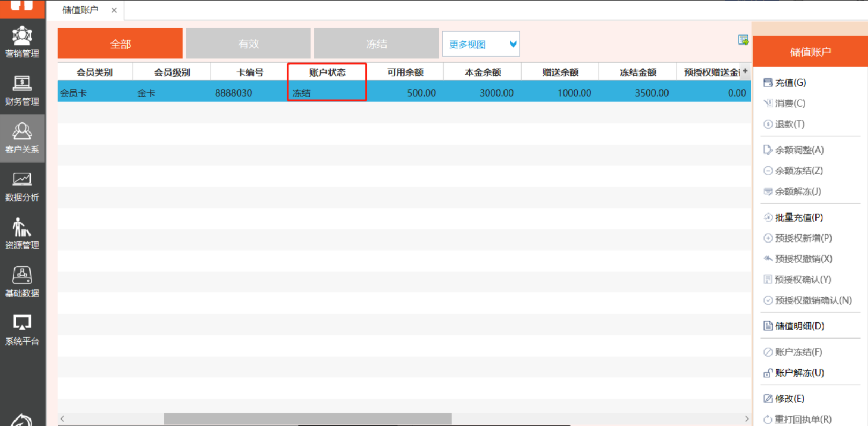Screen dimensions: 868x426
Task: Go to 资源管理 in the sidebar
Action: tap(22, 234)
